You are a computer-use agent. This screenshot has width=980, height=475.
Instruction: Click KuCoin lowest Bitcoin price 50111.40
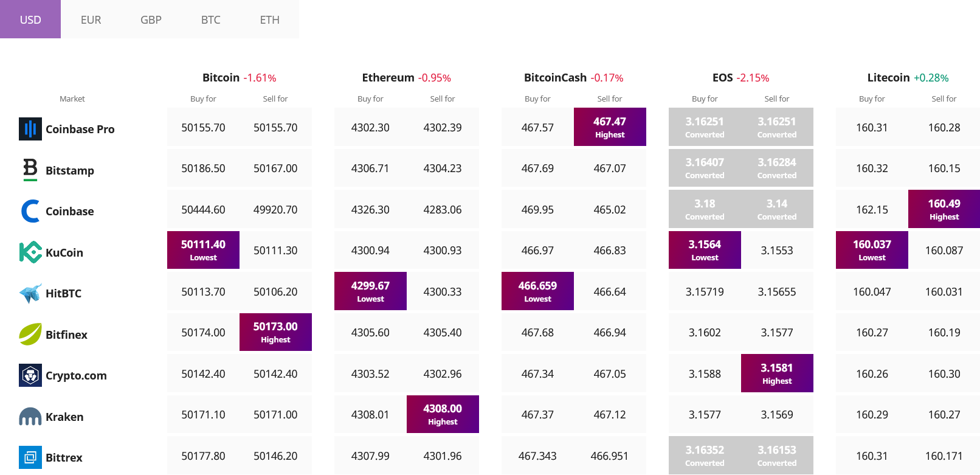203,250
